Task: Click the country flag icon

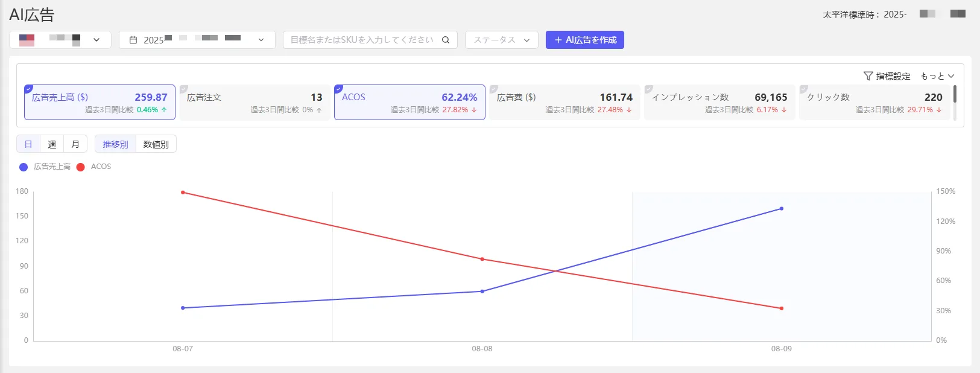Action: click(x=27, y=40)
